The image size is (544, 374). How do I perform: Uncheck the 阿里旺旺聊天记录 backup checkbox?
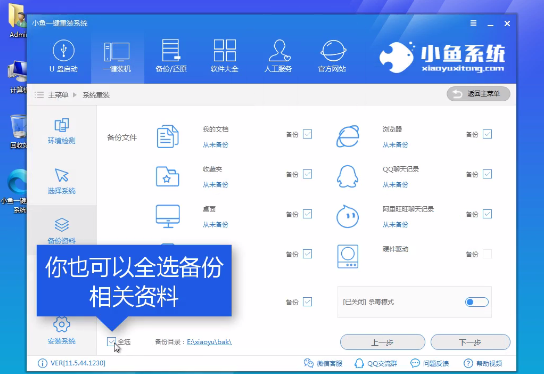(x=487, y=214)
